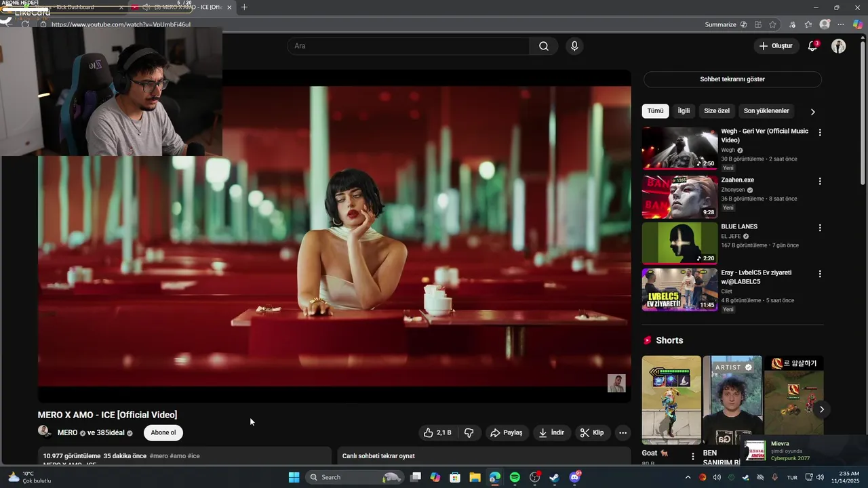Image resolution: width=868 pixels, height=488 pixels.
Task: Select the Size özel filter chip
Action: click(x=717, y=110)
